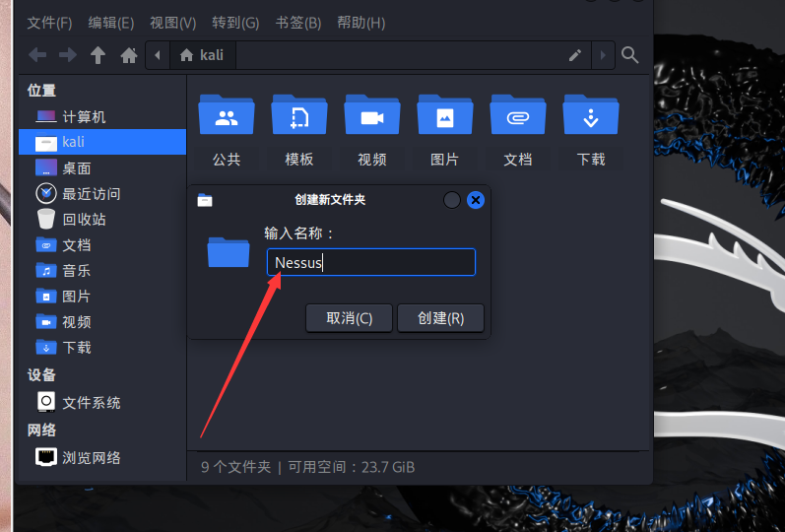Open 下载 in the sidebar
Screen dimensions: 785x532
[102, 347]
